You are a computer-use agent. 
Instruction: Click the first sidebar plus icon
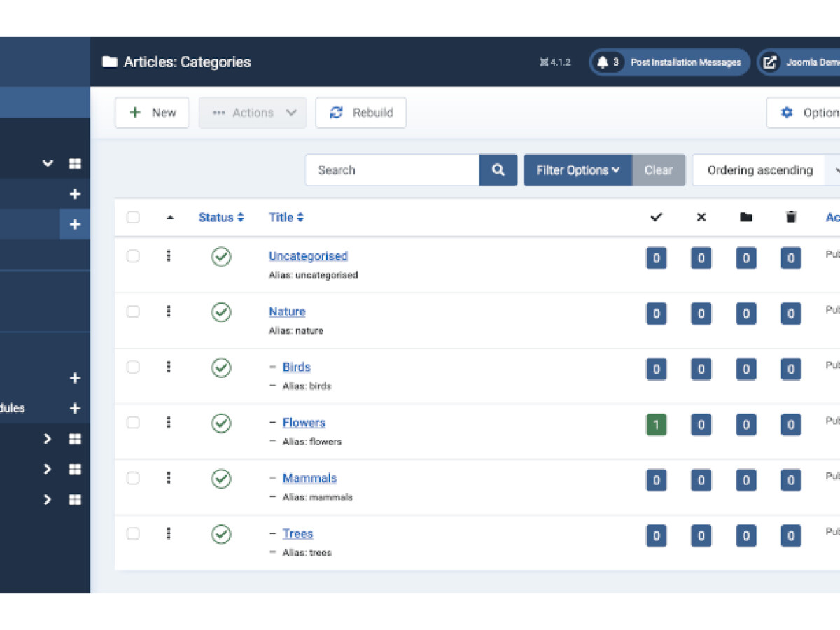[x=75, y=194]
